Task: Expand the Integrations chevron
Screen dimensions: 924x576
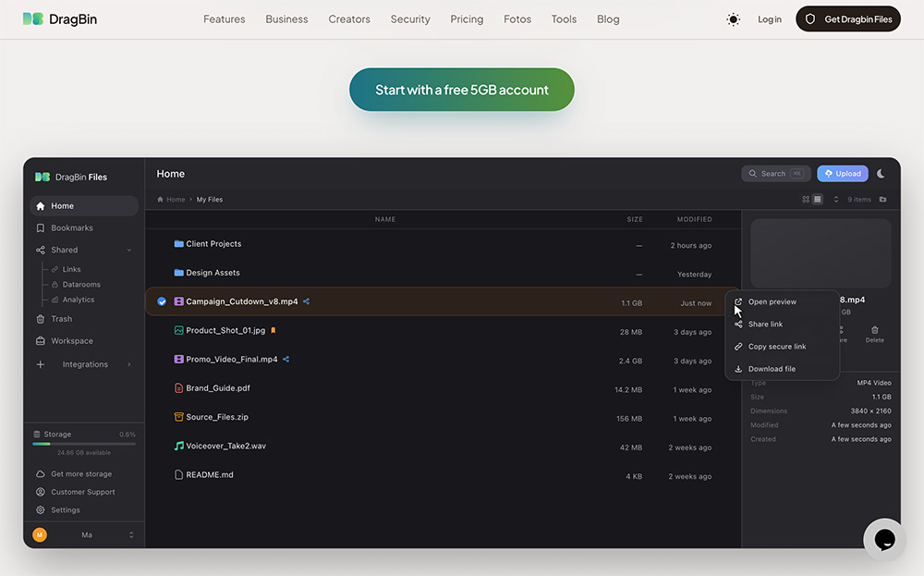Action: pyautogui.click(x=129, y=364)
